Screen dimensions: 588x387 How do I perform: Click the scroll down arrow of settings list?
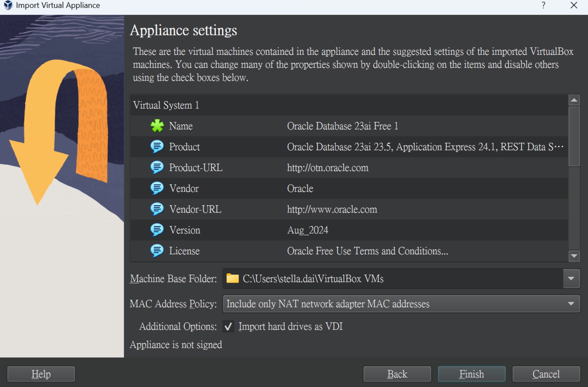[x=574, y=256]
